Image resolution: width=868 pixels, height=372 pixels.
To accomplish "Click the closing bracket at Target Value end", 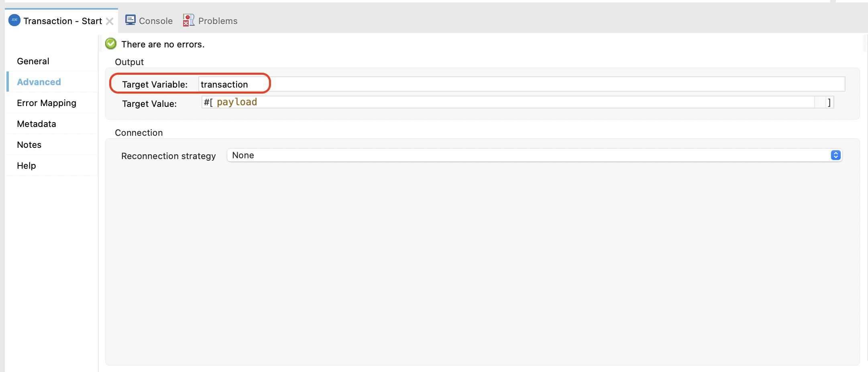I will pyautogui.click(x=829, y=102).
